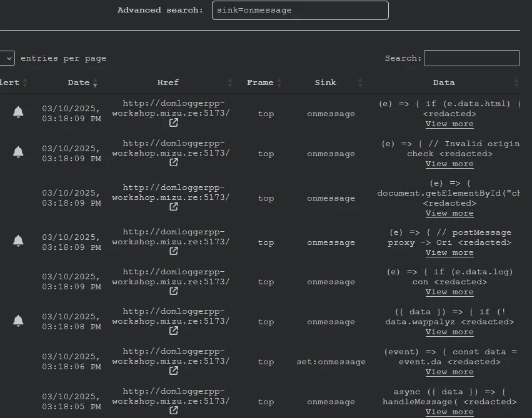Click View more on the handleMessage entry

449,412
